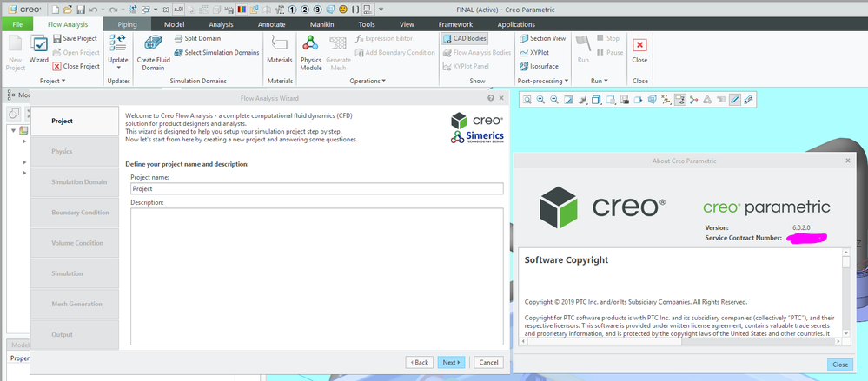Click the smiley face icon in quick access toolbar
This screenshot has height=381, width=868.
(342, 10)
